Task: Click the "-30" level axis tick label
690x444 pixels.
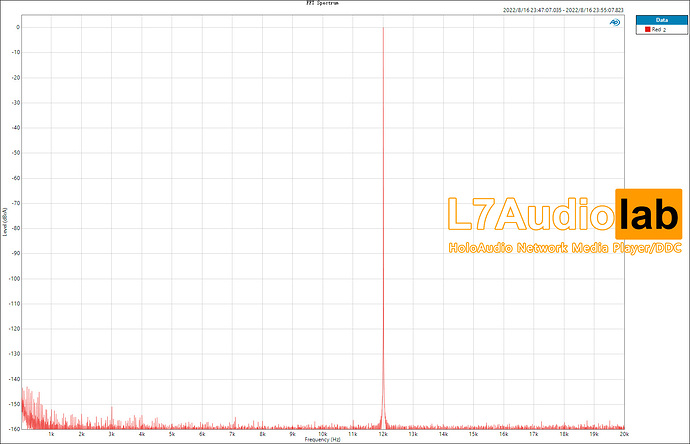Action: point(16,103)
